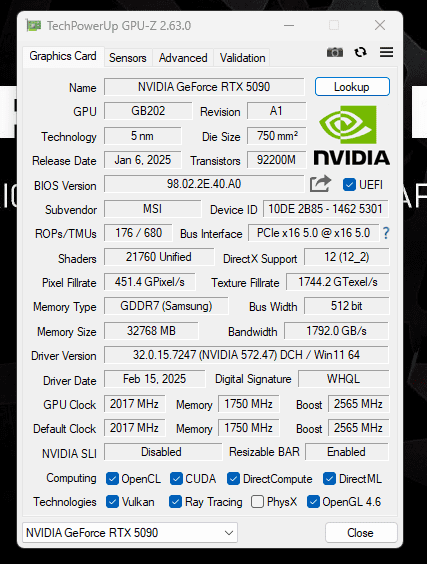Minimize the GPU-Z window
Viewport: 427px width, 564px height.
pos(289,26)
